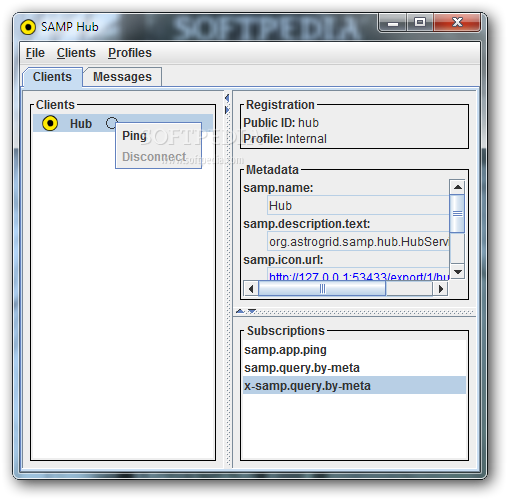Open the Profiles menu
508x500 pixels.
[x=130, y=53]
